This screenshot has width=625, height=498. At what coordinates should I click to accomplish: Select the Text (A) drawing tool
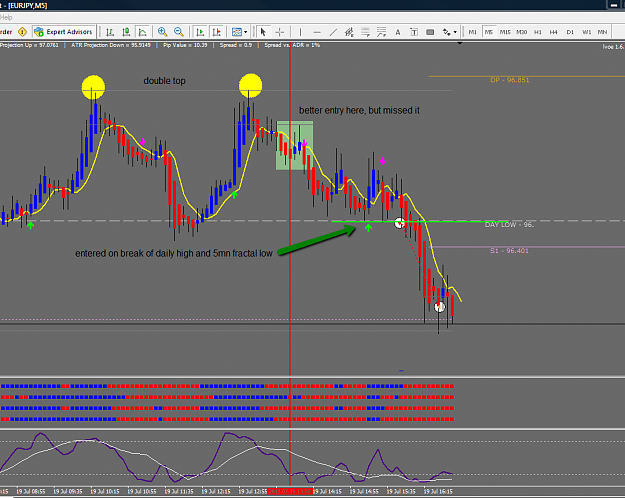click(398, 32)
